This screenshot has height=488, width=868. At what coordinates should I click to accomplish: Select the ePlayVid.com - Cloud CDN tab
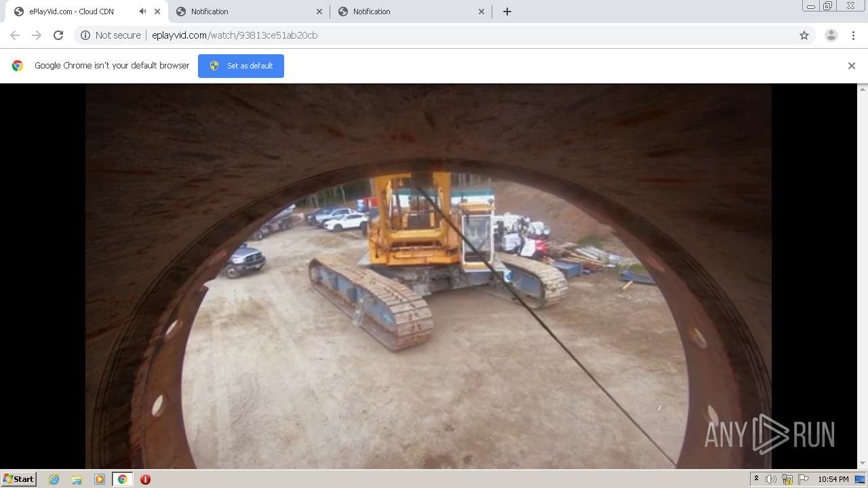click(87, 12)
